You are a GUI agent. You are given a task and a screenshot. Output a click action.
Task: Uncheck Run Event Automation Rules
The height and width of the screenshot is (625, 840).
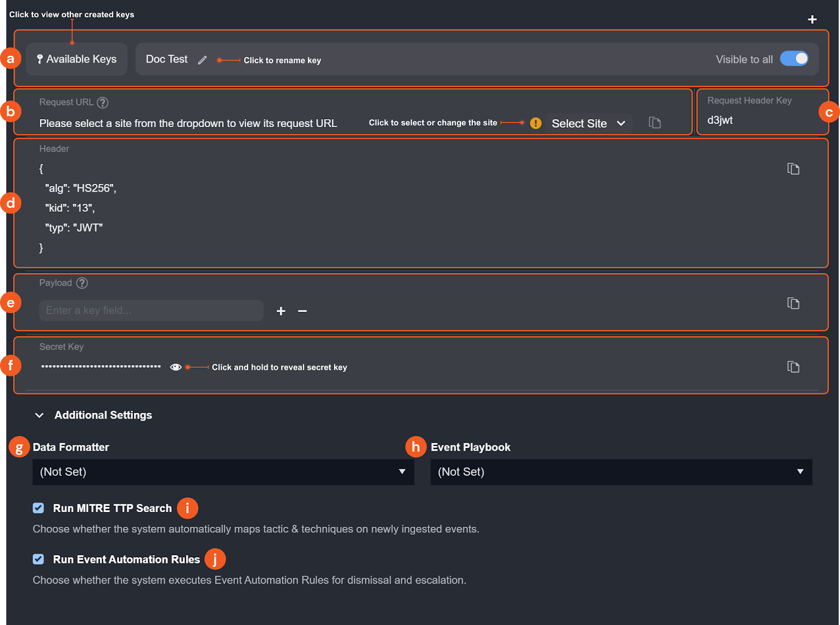tap(38, 559)
